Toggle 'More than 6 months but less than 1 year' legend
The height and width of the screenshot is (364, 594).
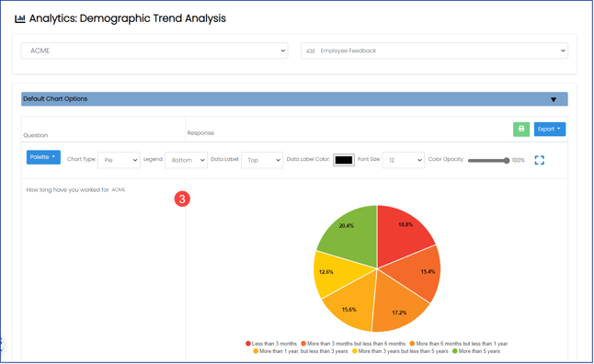[x=459, y=344]
